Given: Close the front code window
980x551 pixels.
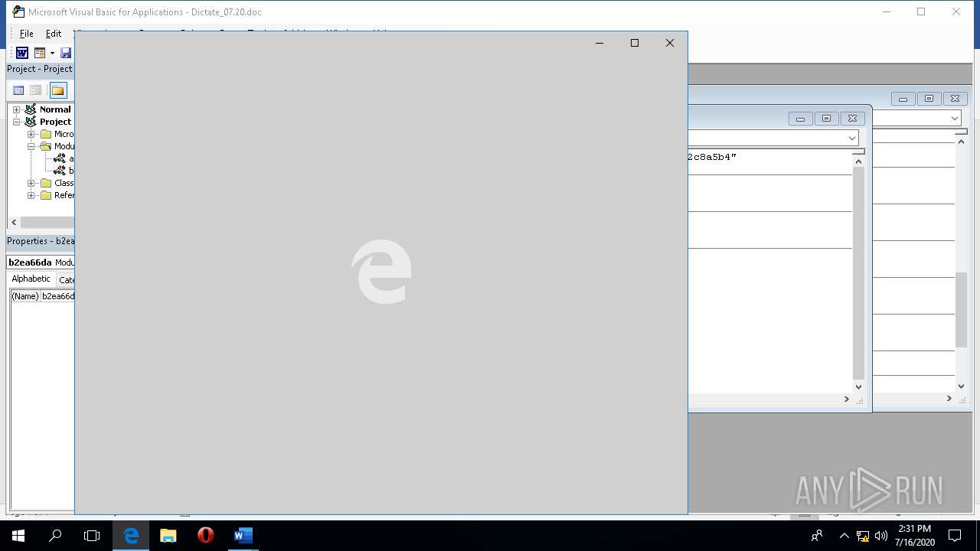Looking at the screenshot, I should (852, 119).
